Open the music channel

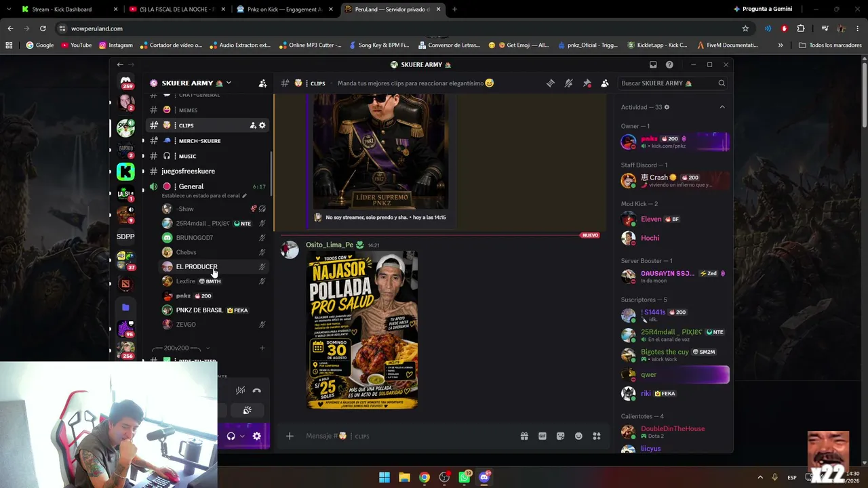coord(208,156)
